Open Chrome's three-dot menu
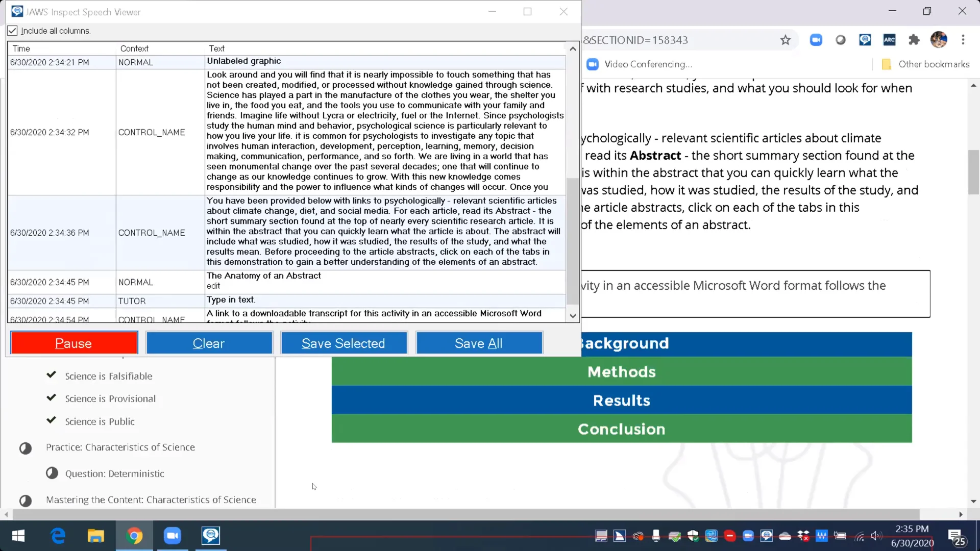The width and height of the screenshot is (980, 551). coord(963,40)
